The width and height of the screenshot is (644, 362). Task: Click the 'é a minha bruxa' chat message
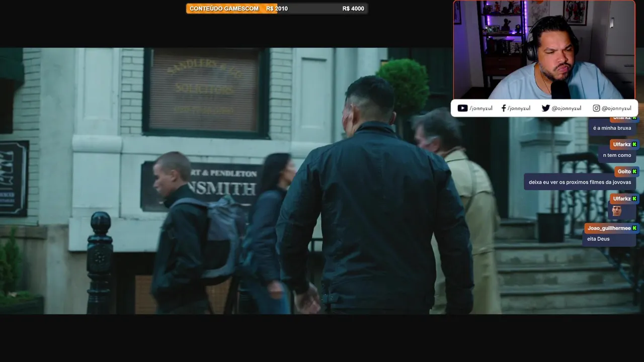click(x=612, y=128)
